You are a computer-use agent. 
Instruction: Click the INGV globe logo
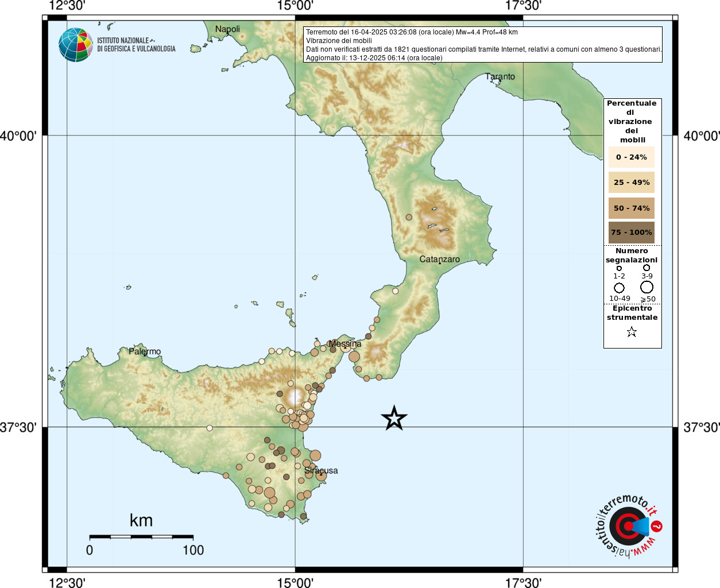pyautogui.click(x=75, y=45)
